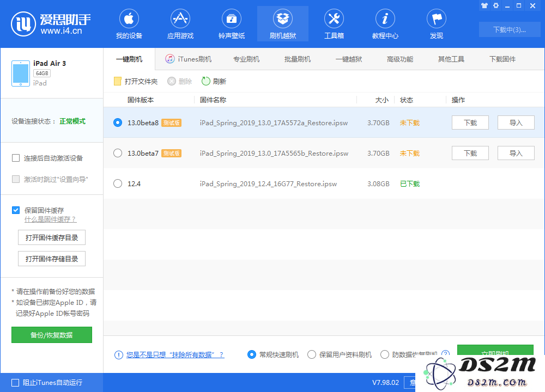Click the 刷新 refresh icon
Image resolution: width=545 pixels, height=392 pixels.
click(x=206, y=81)
